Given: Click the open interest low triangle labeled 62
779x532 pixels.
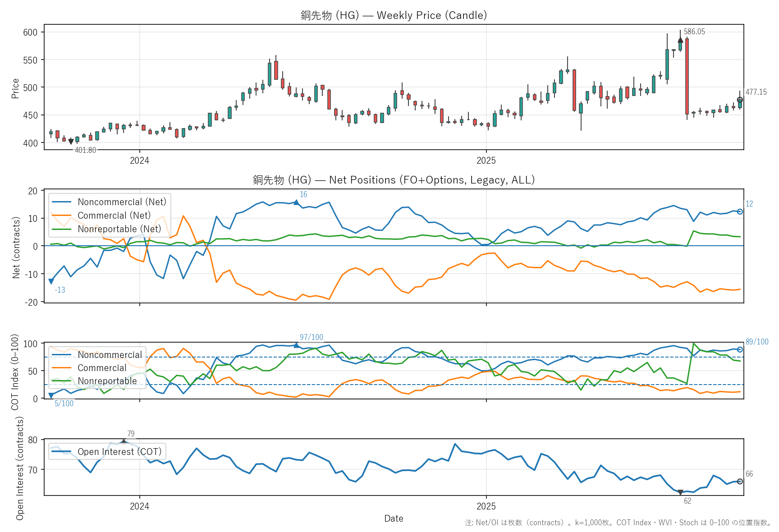Looking at the screenshot, I should point(680,492).
